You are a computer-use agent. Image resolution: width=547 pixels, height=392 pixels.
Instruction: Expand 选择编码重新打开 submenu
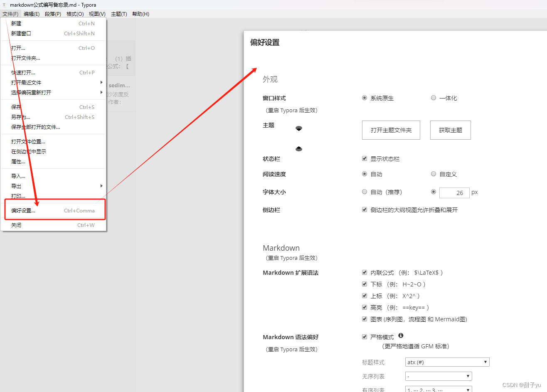(x=54, y=93)
